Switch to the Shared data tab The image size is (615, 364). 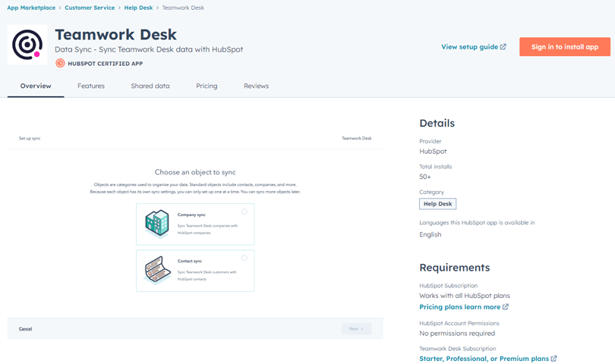pyautogui.click(x=150, y=86)
